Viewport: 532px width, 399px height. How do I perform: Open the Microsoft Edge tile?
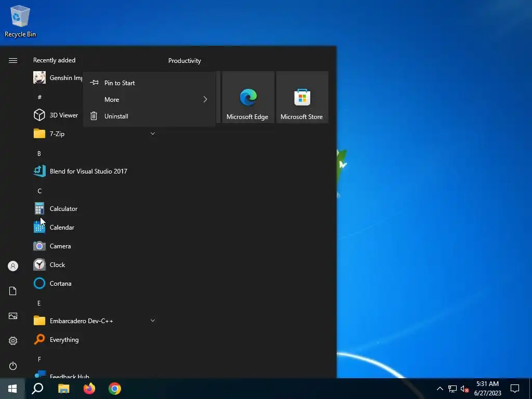(x=248, y=97)
